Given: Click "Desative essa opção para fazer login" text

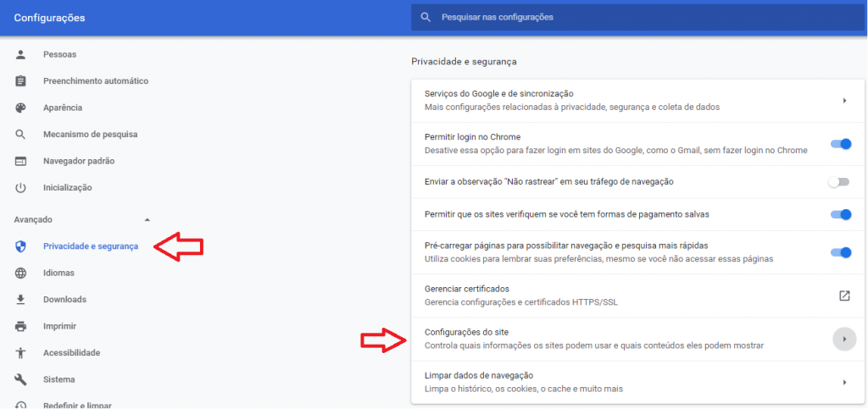Looking at the screenshot, I should tap(616, 151).
